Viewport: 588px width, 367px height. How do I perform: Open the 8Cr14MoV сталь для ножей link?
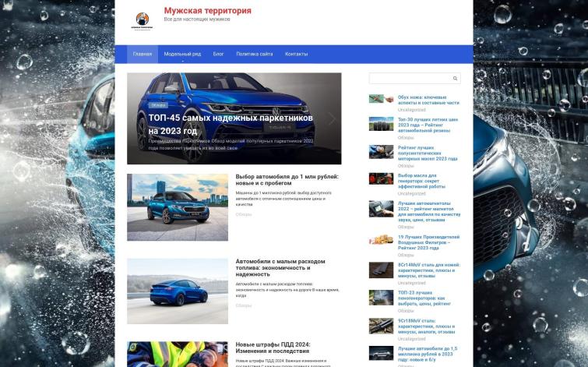click(429, 270)
